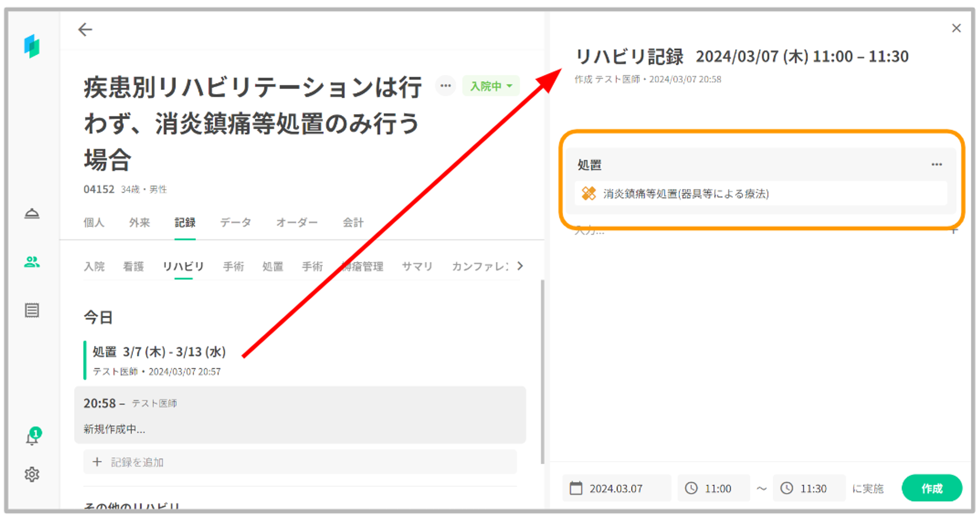Click the back arrow icon
980x523 pixels.
coord(85,30)
